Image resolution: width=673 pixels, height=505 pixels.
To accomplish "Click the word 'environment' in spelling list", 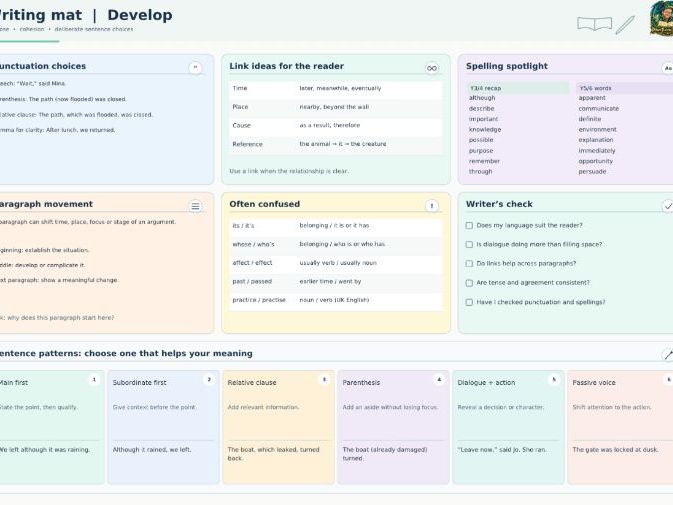I will (597, 130).
